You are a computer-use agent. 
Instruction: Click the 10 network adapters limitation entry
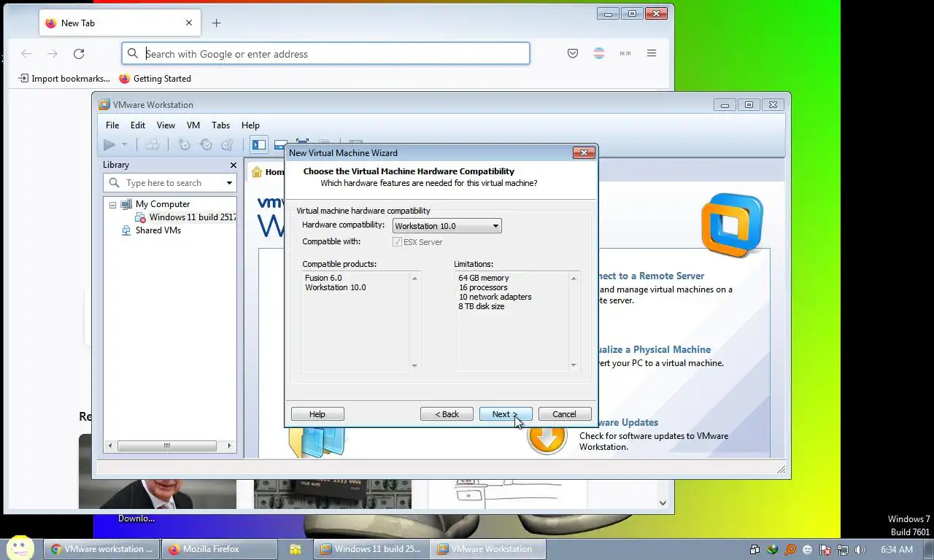click(x=495, y=297)
